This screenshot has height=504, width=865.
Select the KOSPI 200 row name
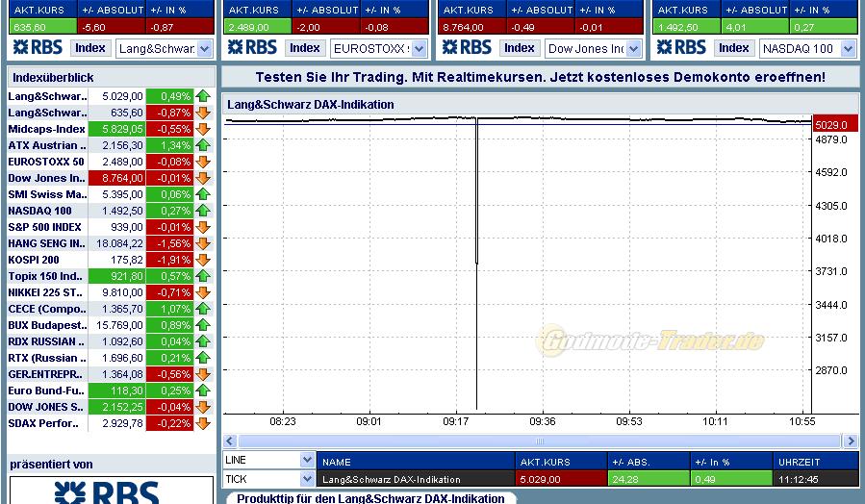click(x=33, y=260)
